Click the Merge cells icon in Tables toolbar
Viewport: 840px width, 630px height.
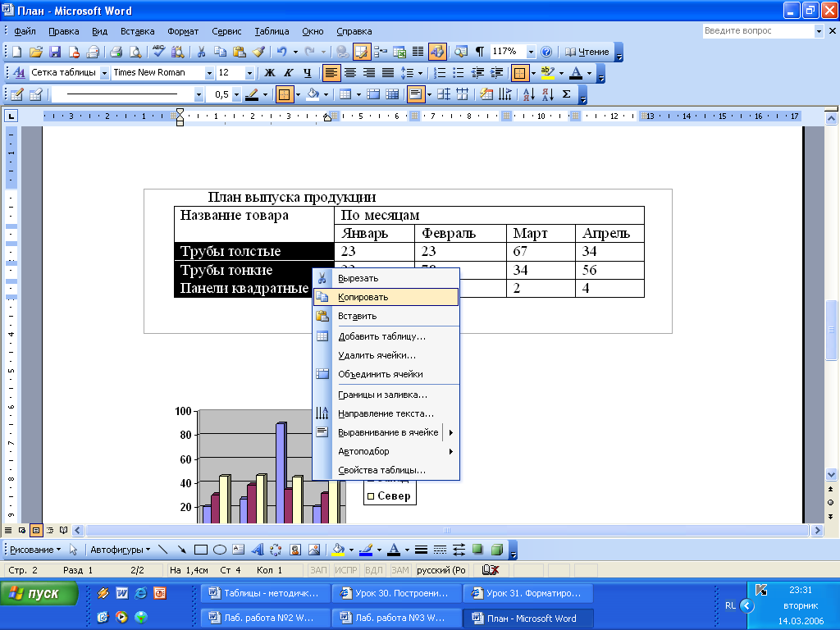pyautogui.click(x=373, y=94)
